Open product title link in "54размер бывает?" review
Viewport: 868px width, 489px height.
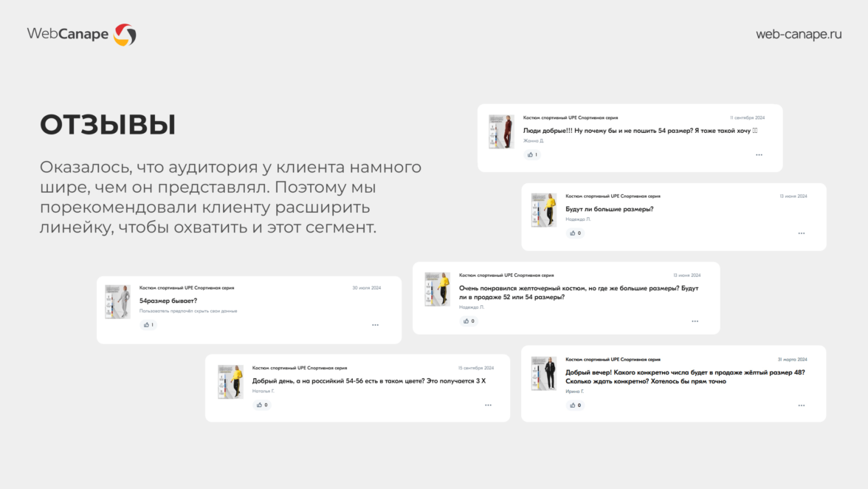click(x=187, y=288)
